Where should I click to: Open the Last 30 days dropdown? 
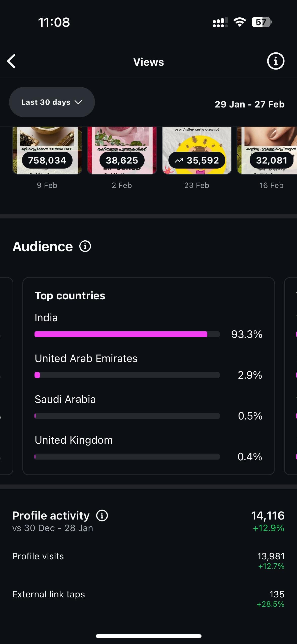tap(52, 102)
